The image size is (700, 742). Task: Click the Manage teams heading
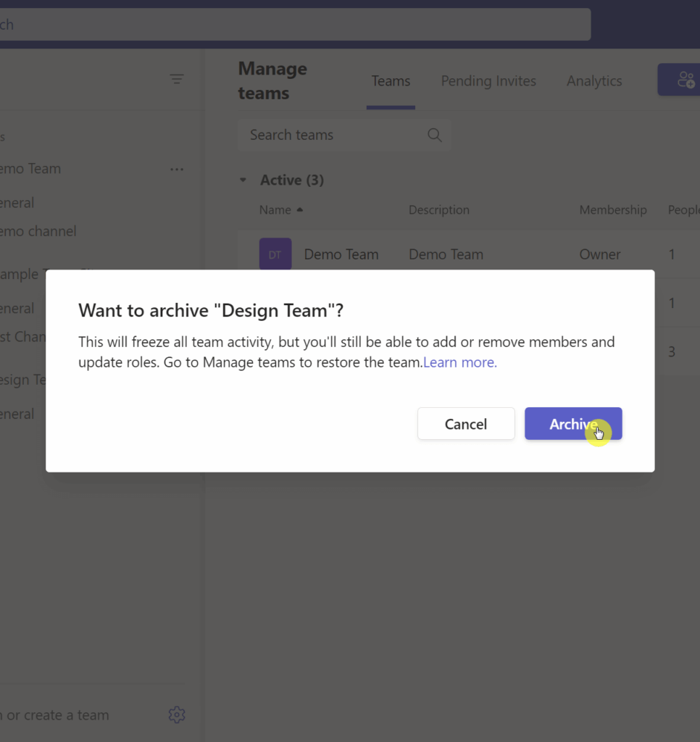272,81
